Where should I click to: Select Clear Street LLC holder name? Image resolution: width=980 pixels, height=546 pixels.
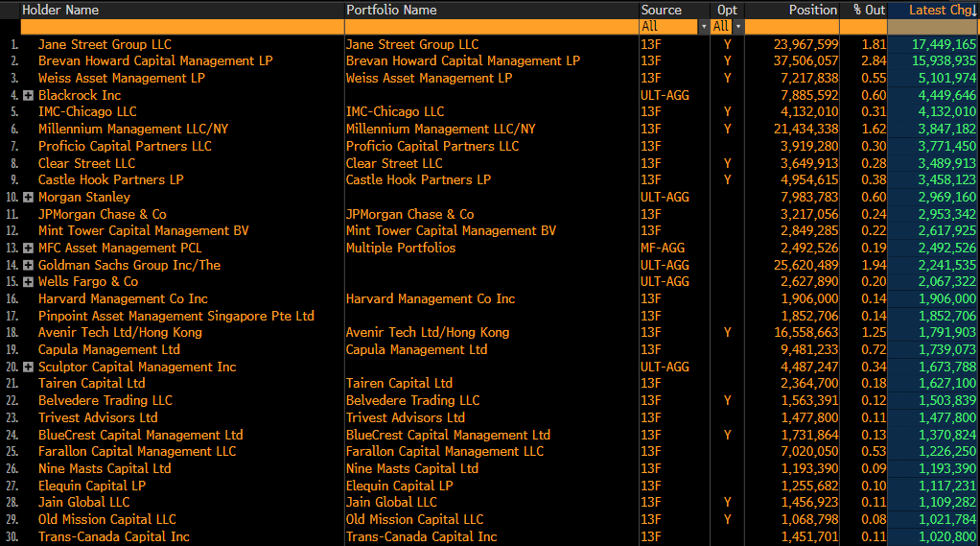86,163
